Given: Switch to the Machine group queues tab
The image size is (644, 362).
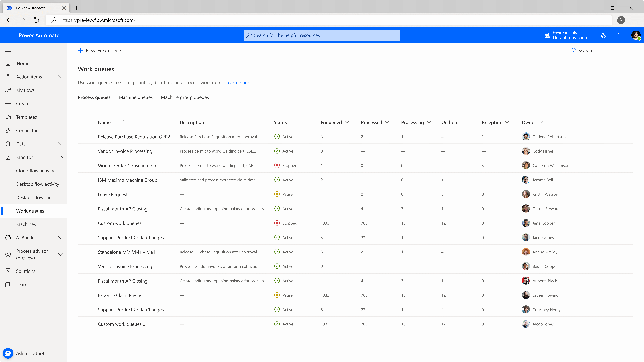Looking at the screenshot, I should [x=185, y=97].
